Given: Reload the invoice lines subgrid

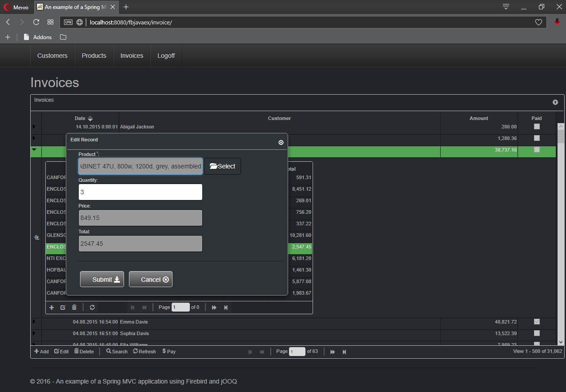Looking at the screenshot, I should (92, 308).
